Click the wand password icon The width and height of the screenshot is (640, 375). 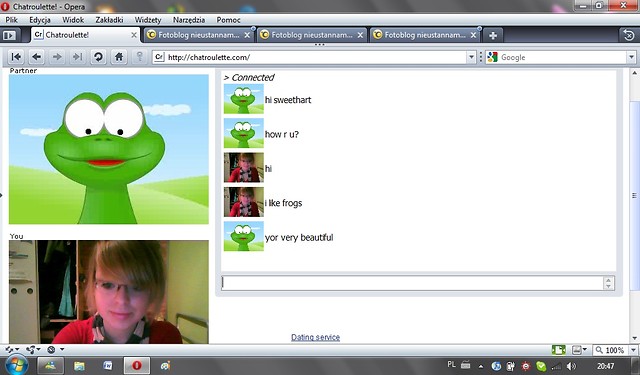coord(140,56)
